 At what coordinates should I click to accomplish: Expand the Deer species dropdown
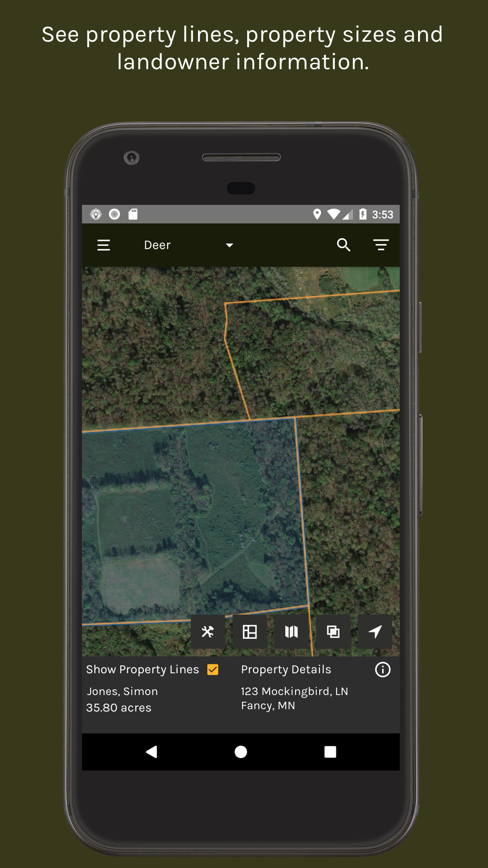click(x=189, y=245)
